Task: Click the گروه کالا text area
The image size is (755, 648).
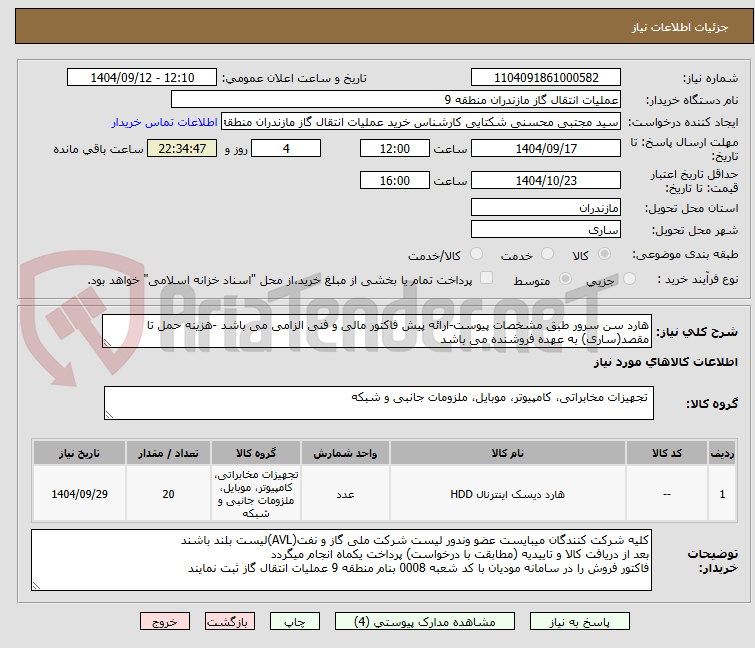Action: 378,403
